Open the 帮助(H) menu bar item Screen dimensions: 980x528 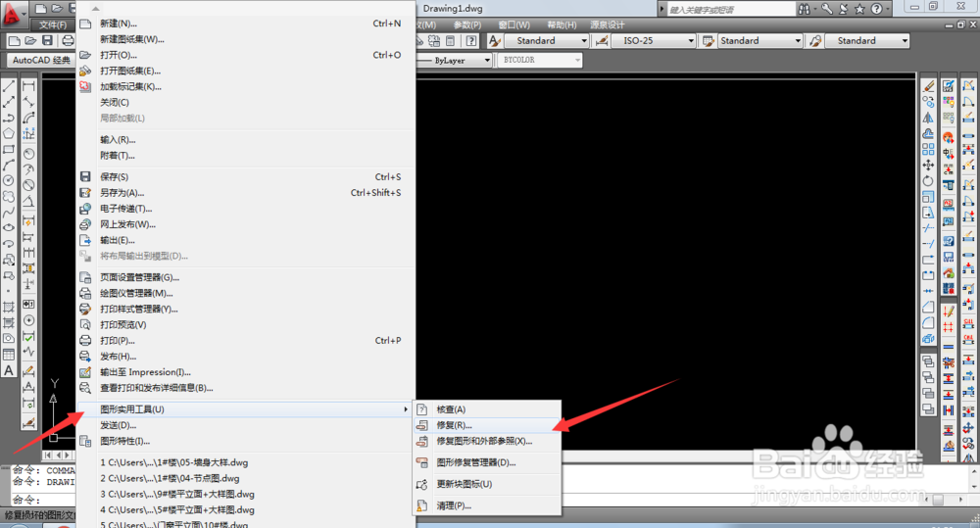562,25
